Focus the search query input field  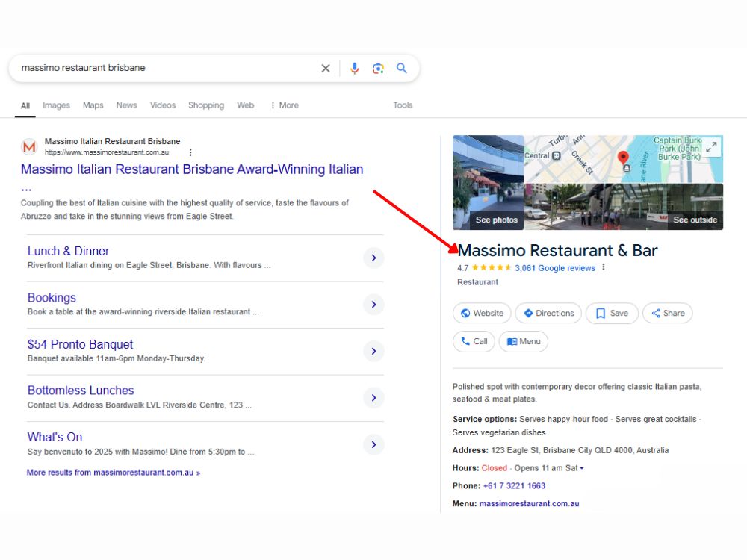pos(167,68)
